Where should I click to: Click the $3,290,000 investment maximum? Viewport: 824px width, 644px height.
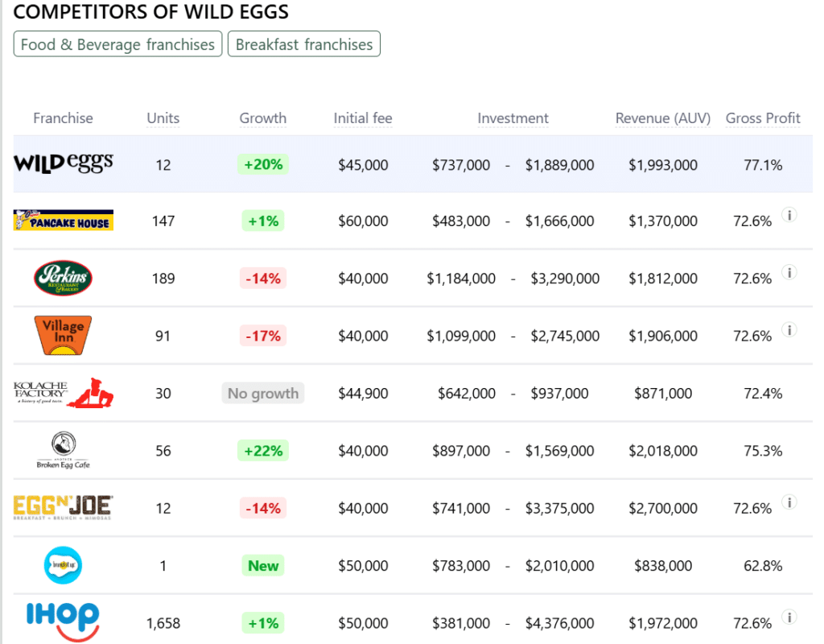point(565,279)
